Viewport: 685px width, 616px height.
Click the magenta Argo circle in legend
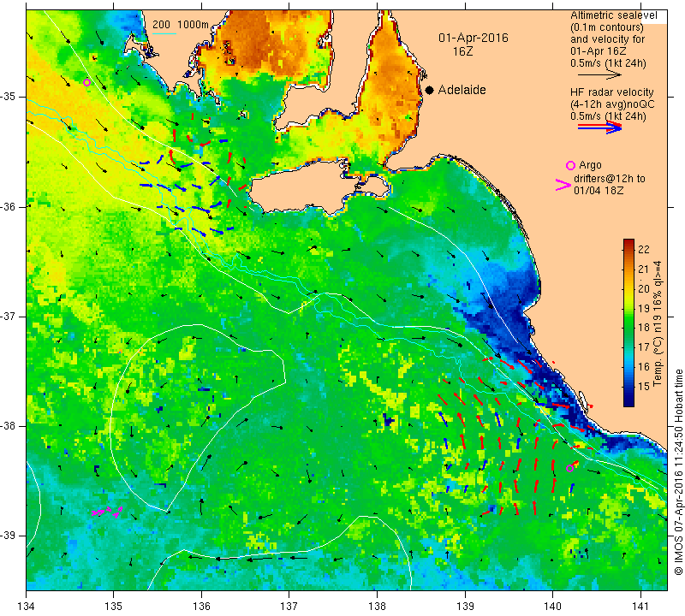pos(570,165)
